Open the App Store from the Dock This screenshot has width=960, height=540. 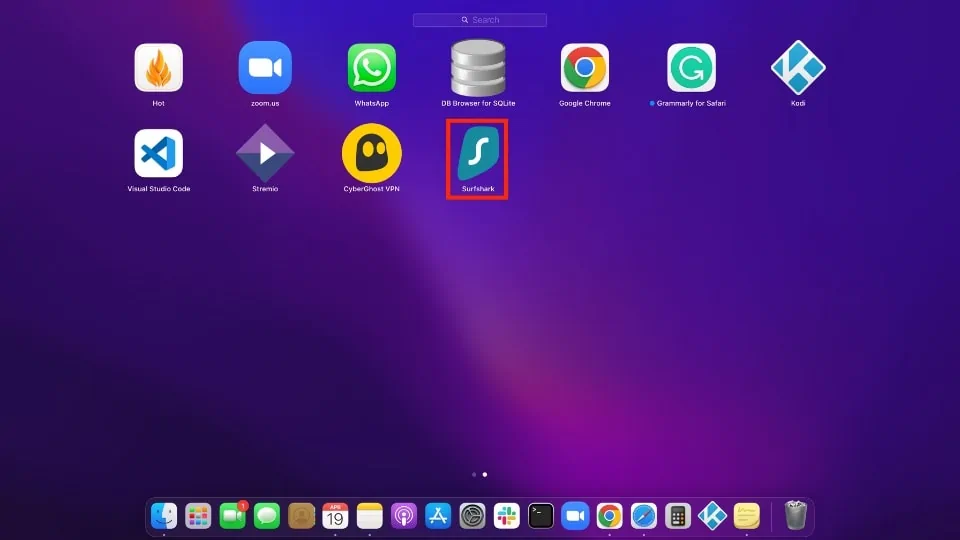tap(438, 516)
